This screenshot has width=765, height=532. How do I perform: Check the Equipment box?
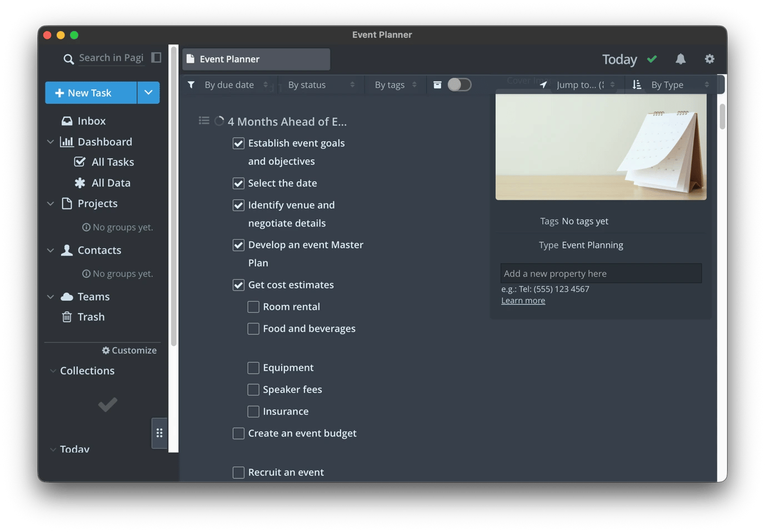(x=253, y=368)
